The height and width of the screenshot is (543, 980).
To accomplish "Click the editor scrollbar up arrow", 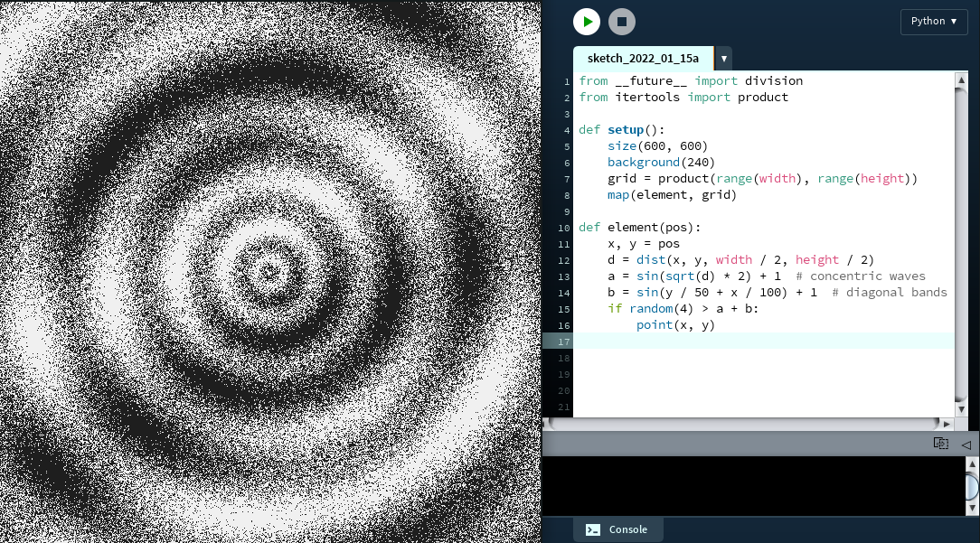I will coord(961,80).
